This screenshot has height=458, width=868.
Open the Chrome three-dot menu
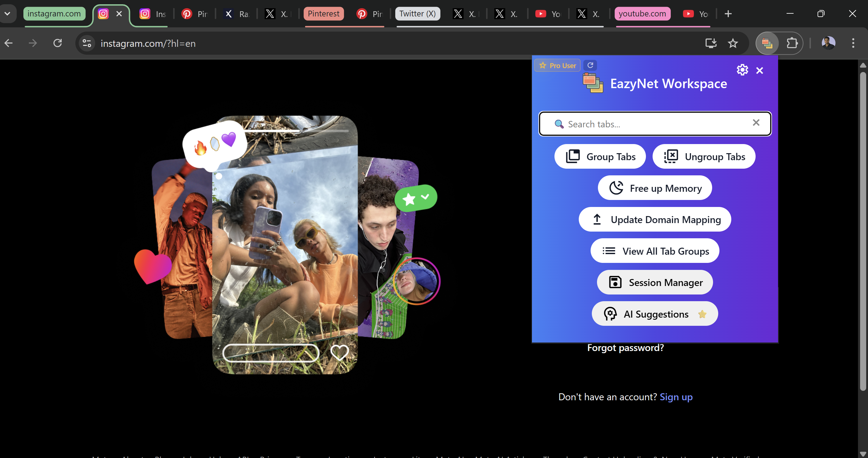[853, 43]
